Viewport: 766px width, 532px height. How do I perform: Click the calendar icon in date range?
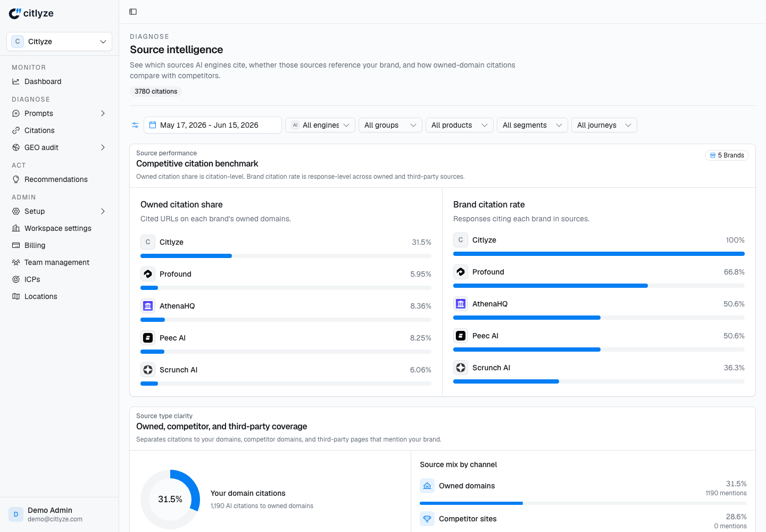(x=153, y=125)
